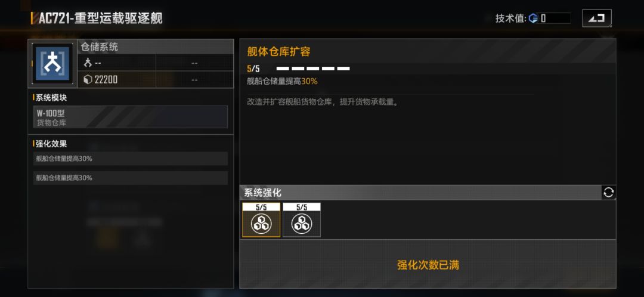Click the back arrow button top right

pyautogui.click(x=597, y=18)
